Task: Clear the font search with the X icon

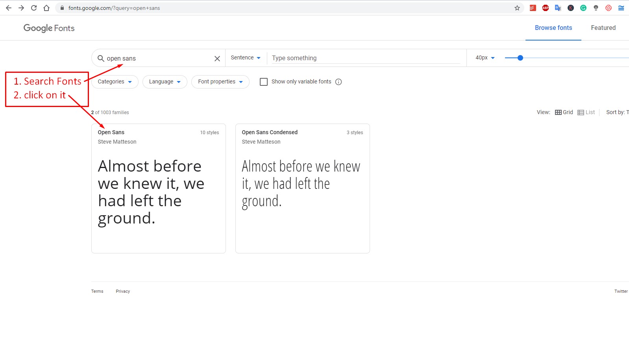Action: click(x=217, y=59)
